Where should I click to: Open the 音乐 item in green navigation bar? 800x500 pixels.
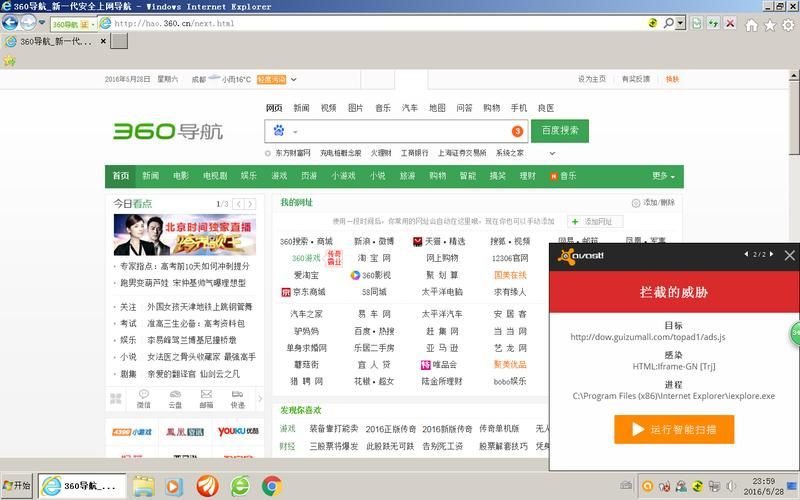[563, 176]
